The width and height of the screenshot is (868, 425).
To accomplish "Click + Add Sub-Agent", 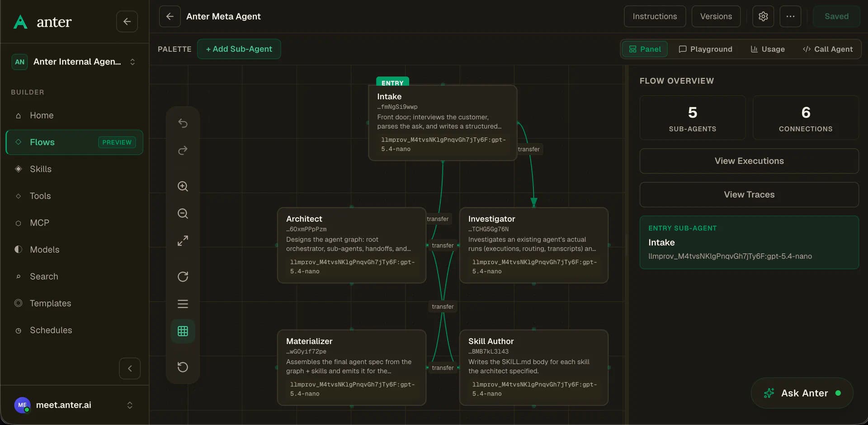I will tap(239, 49).
